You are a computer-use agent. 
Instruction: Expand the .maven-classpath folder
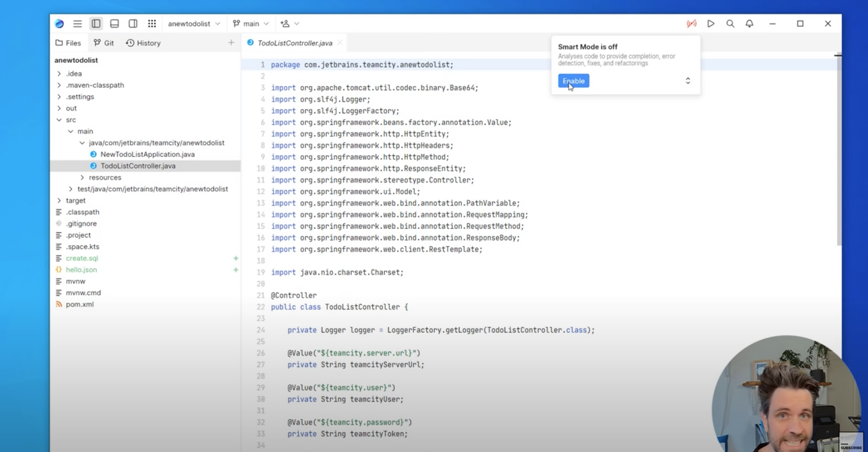point(59,85)
